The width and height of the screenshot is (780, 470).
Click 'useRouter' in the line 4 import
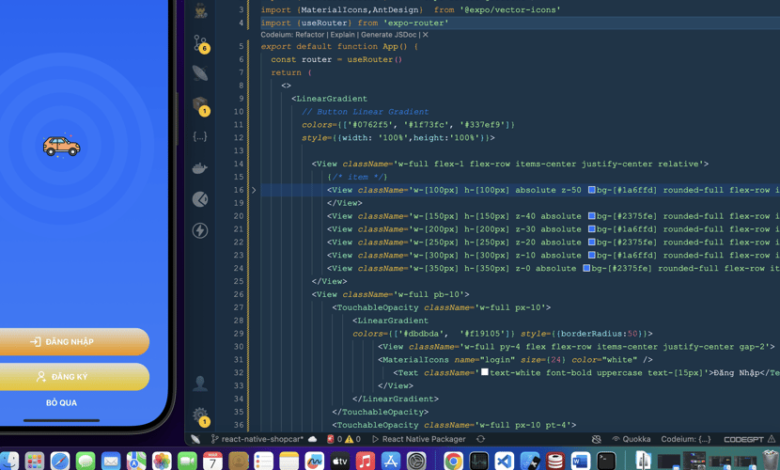324,23
